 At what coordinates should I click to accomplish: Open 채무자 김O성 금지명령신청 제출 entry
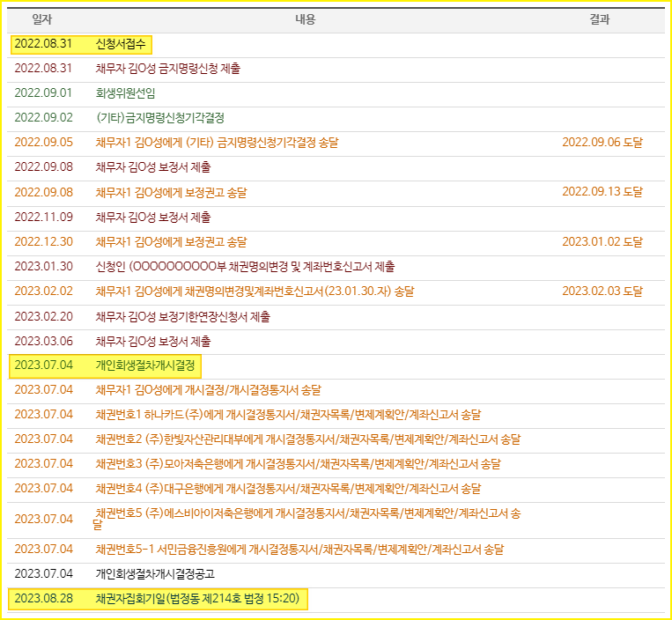click(168, 69)
